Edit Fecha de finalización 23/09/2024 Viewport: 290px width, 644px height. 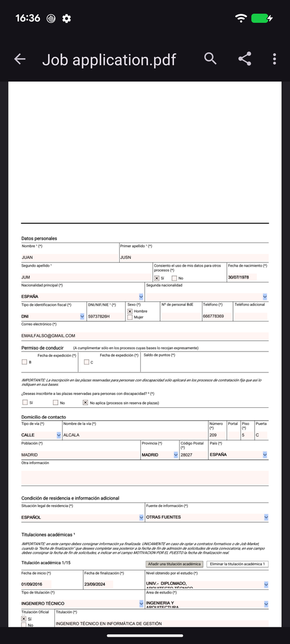[x=99, y=584]
